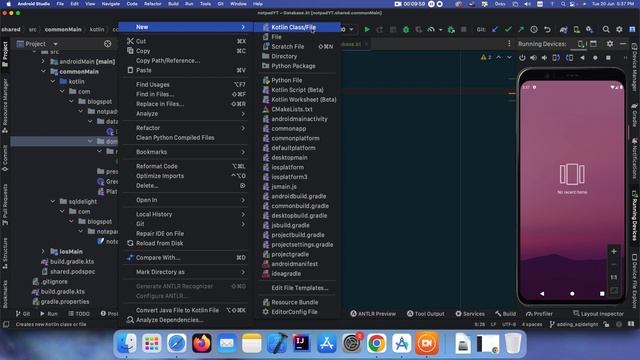Click Edit File Templates option
This screenshot has height=360, width=640.
click(298, 288)
